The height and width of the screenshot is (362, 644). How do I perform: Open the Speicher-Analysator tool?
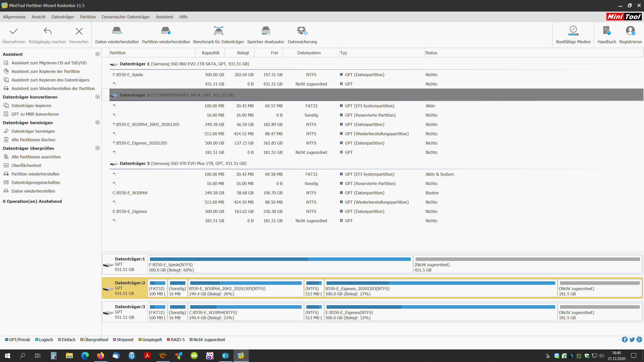pos(266,31)
